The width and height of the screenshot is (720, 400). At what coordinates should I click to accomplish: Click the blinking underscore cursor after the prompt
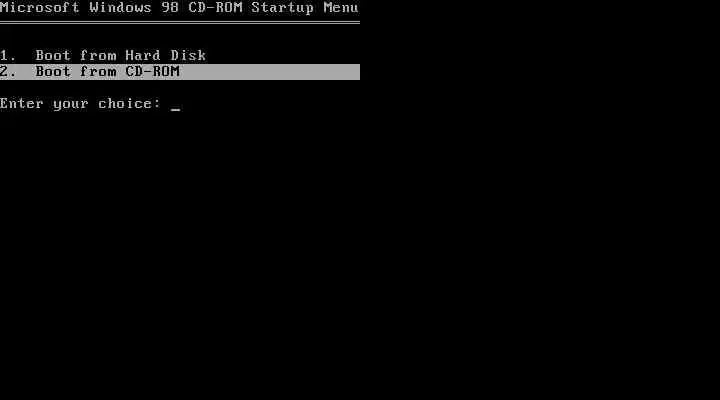pyautogui.click(x=175, y=109)
